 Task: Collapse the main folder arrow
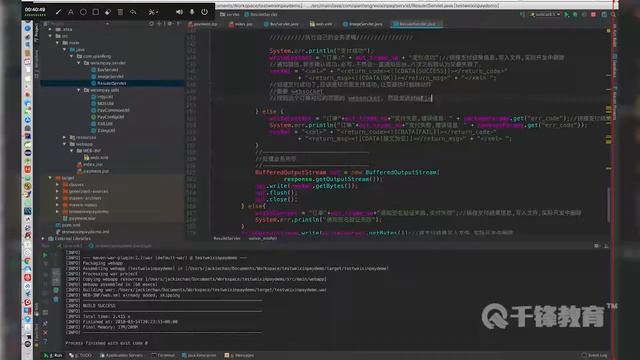(57, 42)
